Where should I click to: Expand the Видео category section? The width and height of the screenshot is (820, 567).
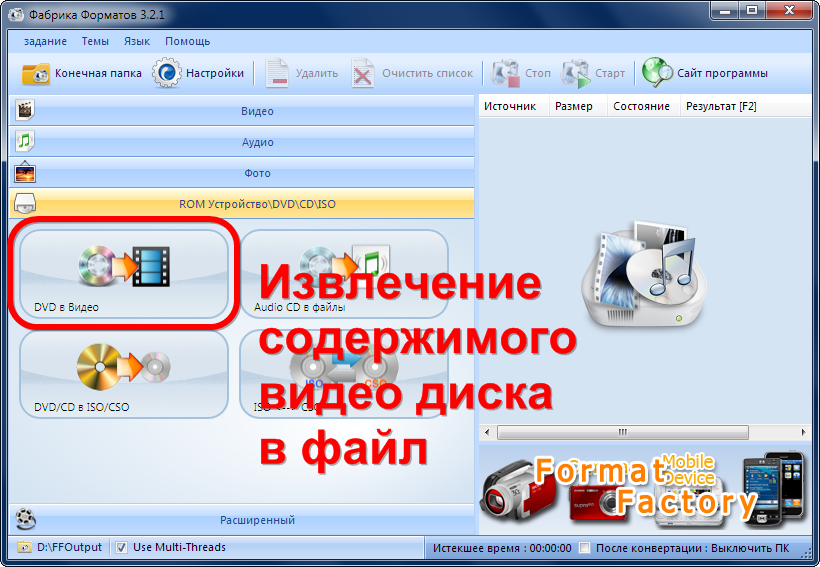click(x=242, y=110)
